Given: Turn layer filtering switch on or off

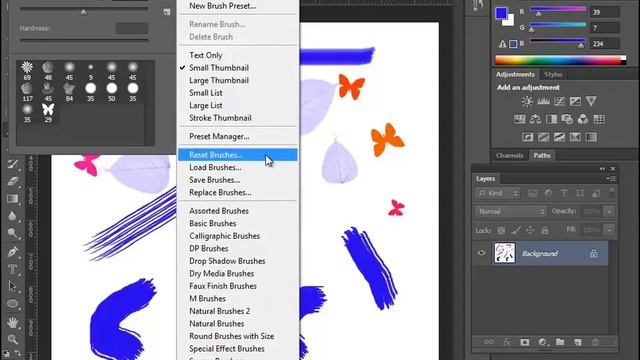Looking at the screenshot, I should tap(612, 193).
